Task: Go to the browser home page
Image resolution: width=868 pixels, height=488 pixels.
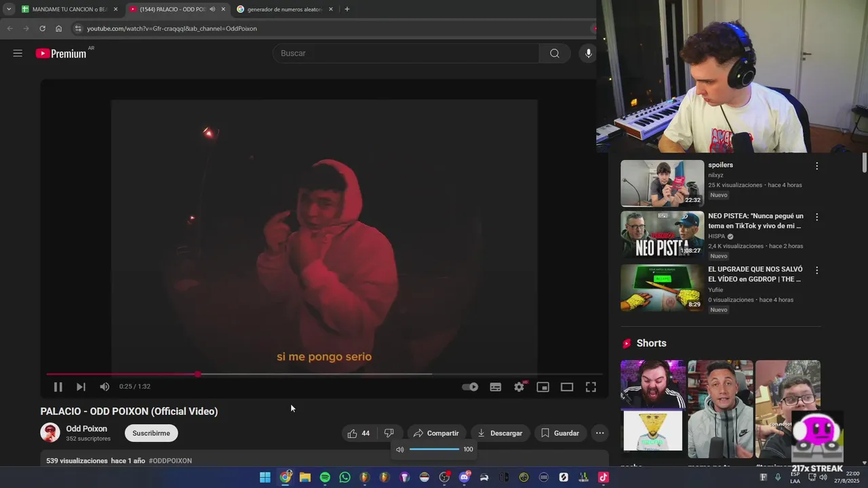Action: [x=58, y=28]
